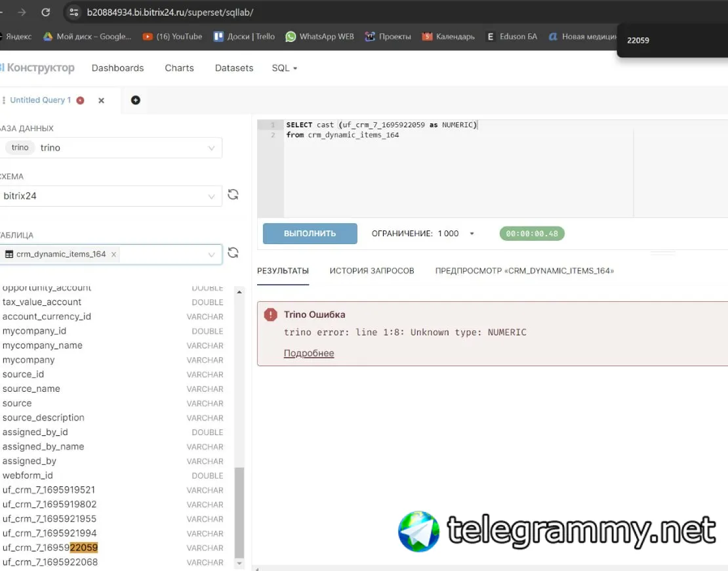
Task: Remove crm_dynamic_items_164 table selection
Action: tap(113, 254)
